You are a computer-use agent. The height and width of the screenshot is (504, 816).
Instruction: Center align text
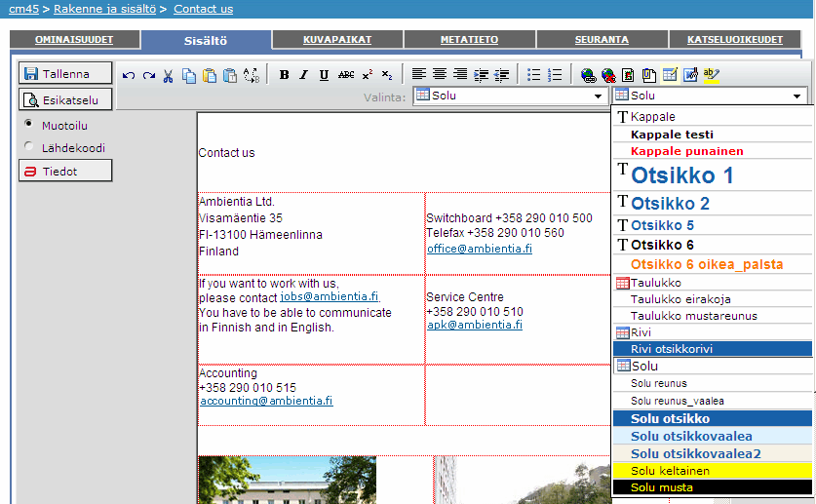coord(440,74)
